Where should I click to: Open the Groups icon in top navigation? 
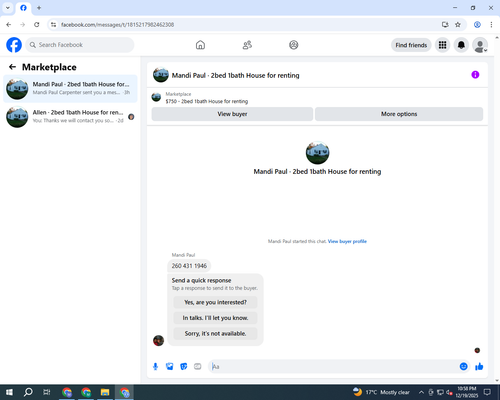click(x=294, y=45)
